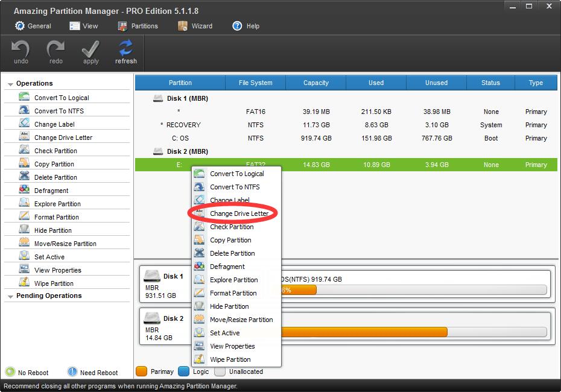Image resolution: width=561 pixels, height=392 pixels.
Task: Click the undo arrow icon
Action: [21, 48]
